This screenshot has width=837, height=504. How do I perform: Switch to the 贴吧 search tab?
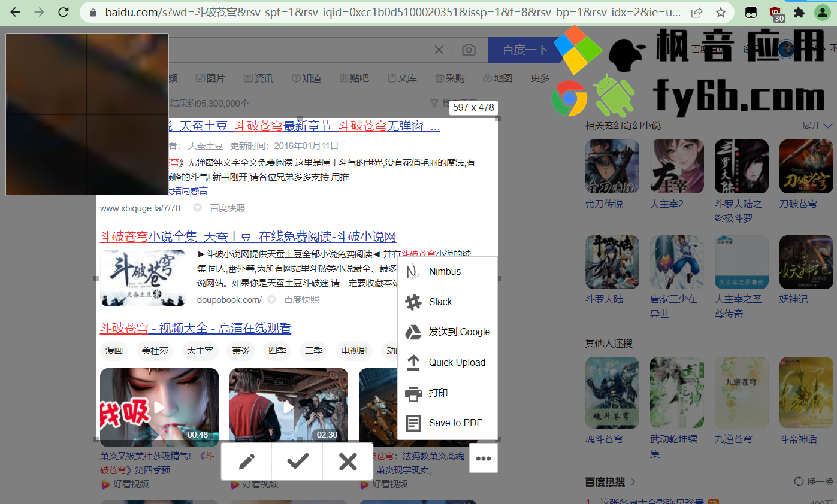[x=354, y=78]
